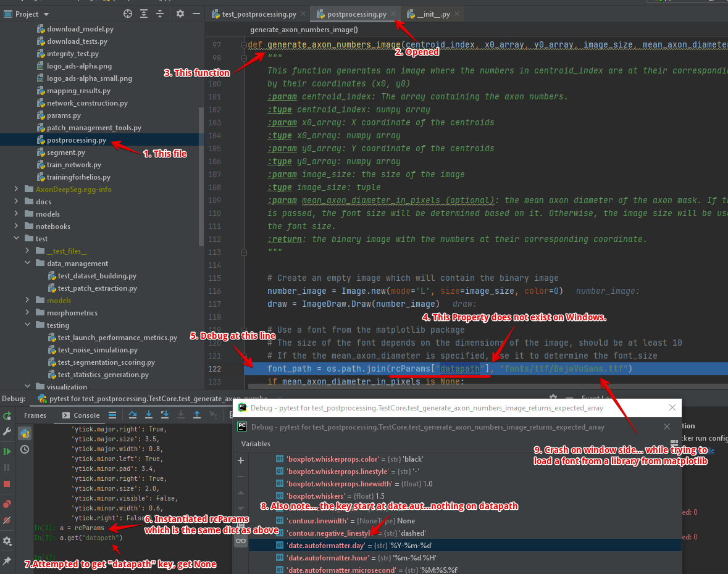Screen dimensions: 728x574
Task: Collapse the data_management folder
Action: (x=27, y=263)
